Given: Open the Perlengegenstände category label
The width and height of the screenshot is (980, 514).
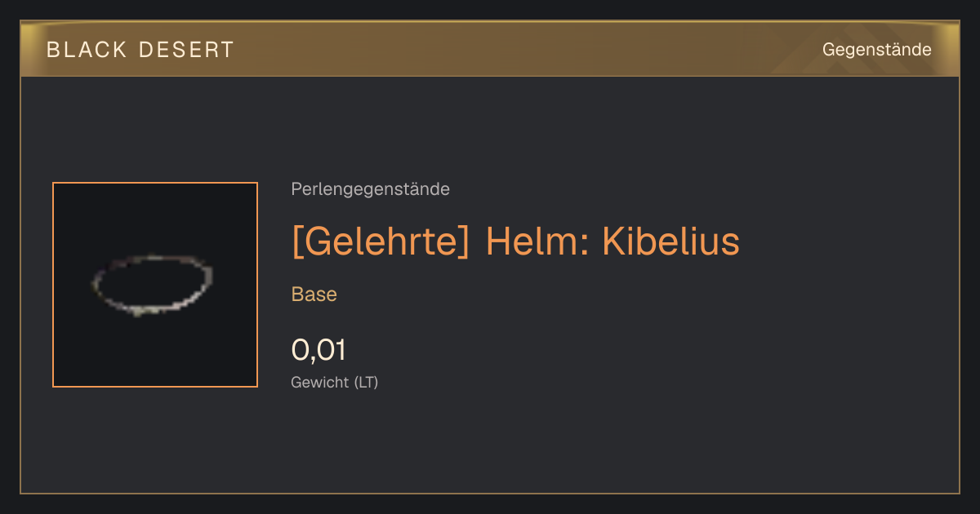Looking at the screenshot, I should click(x=370, y=189).
